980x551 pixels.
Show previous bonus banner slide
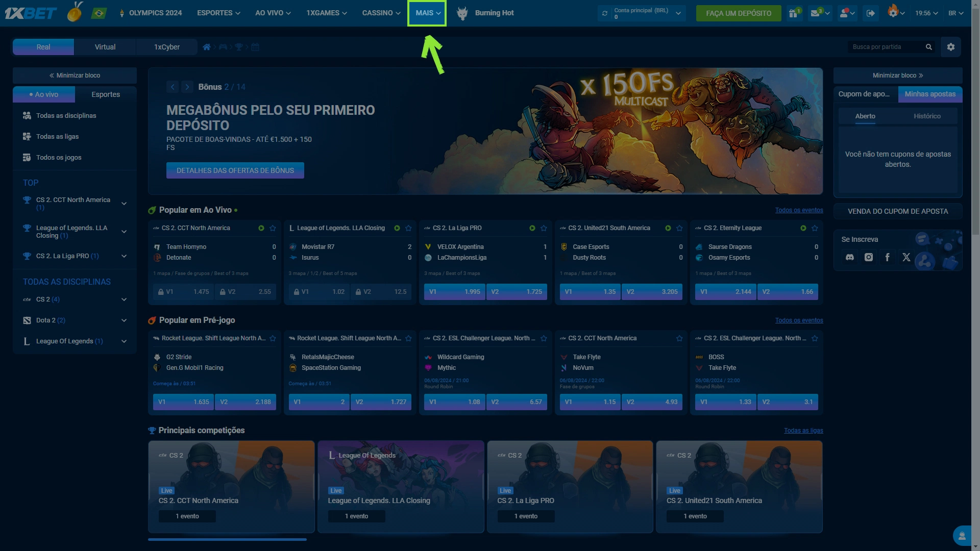(173, 87)
